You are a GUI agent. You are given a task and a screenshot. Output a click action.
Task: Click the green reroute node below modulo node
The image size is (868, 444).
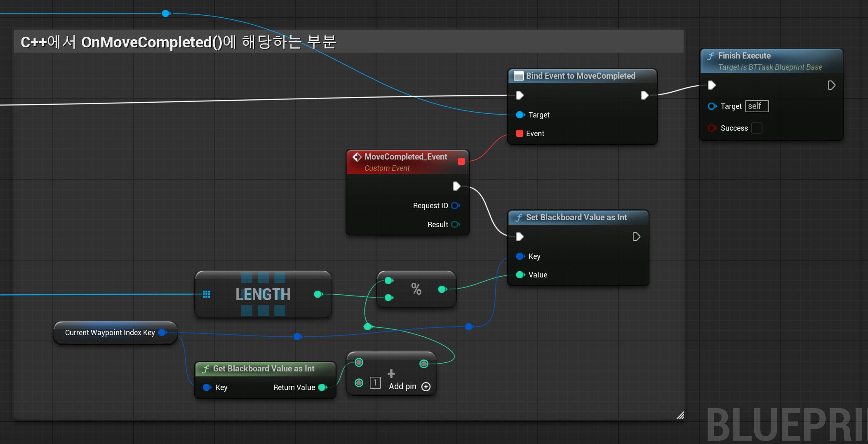point(368,327)
